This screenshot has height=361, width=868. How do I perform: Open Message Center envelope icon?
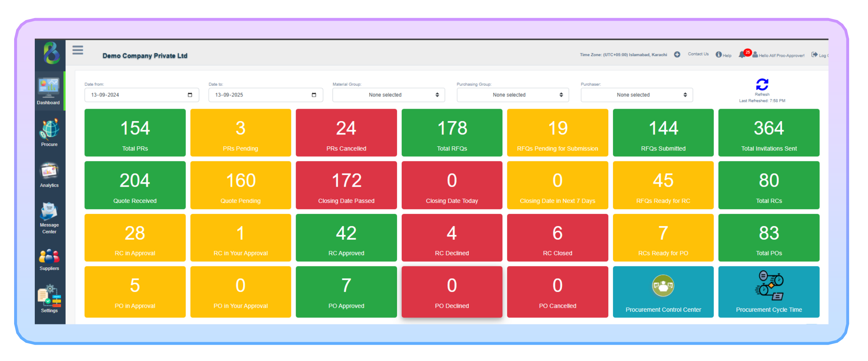[x=49, y=212]
